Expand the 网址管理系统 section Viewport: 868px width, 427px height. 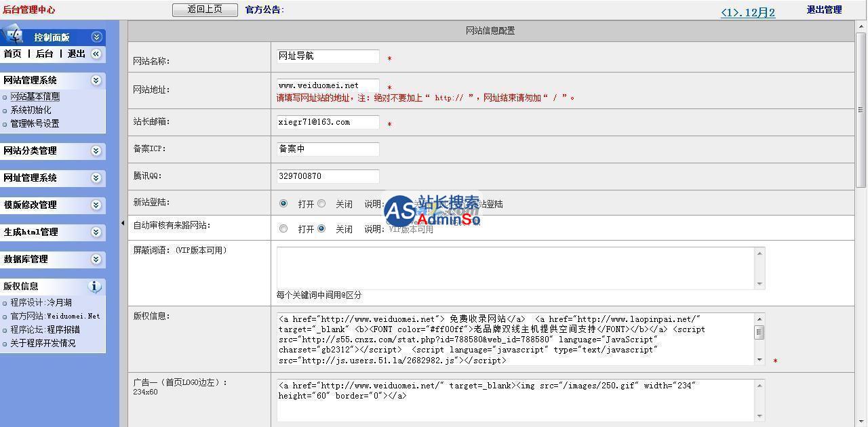coord(96,178)
